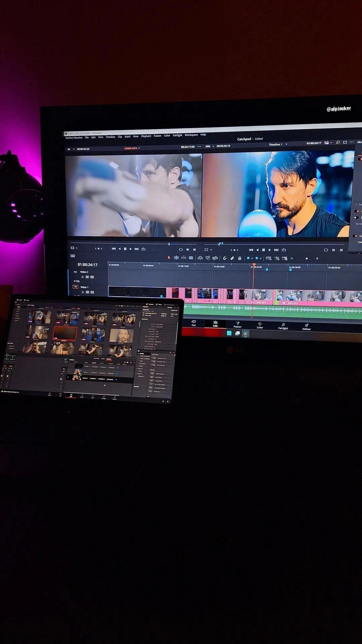Click Mark Out icon under source viewer

pyautogui.click(x=194, y=250)
